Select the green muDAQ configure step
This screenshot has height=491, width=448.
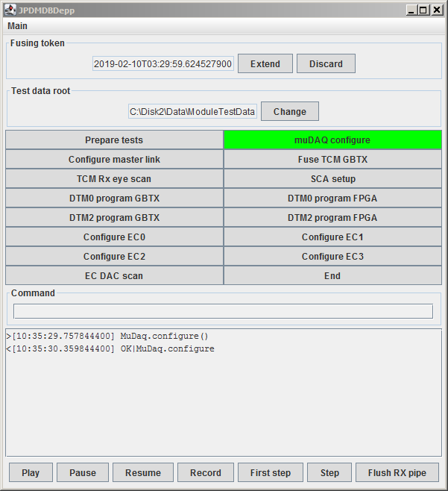332,140
